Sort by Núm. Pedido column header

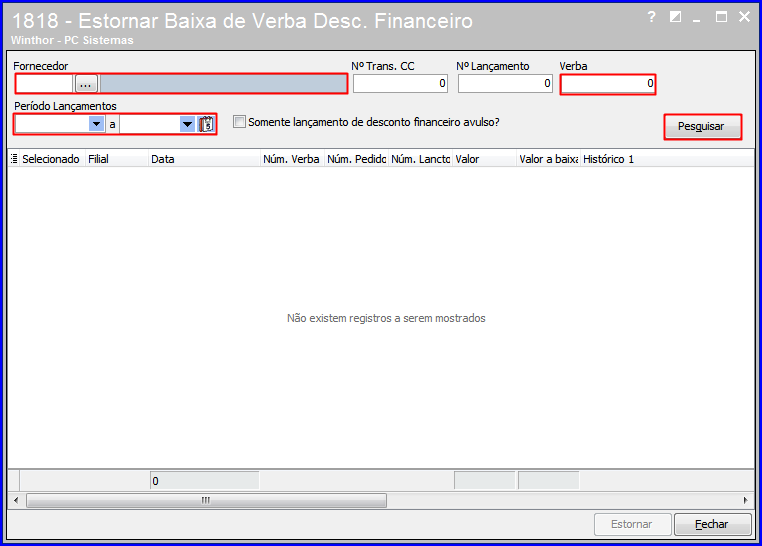tap(356, 159)
